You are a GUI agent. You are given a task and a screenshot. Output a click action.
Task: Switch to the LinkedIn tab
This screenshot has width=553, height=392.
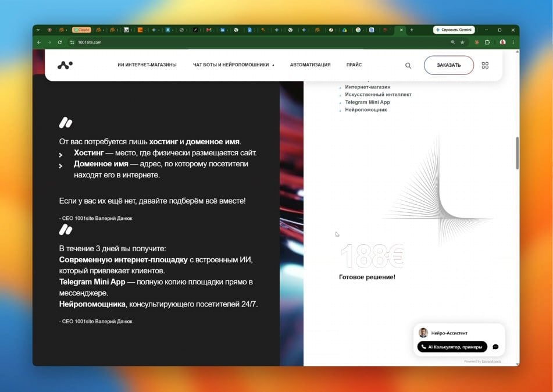223,30
